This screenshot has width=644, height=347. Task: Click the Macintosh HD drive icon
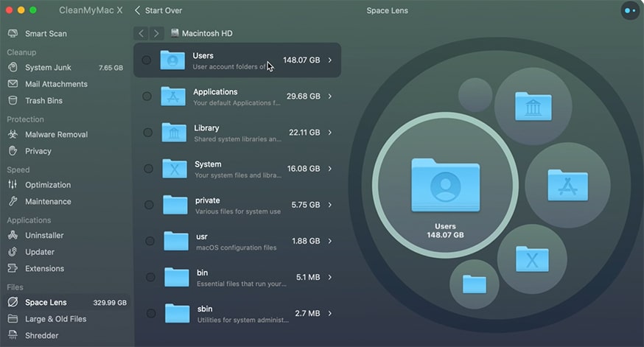(x=175, y=33)
